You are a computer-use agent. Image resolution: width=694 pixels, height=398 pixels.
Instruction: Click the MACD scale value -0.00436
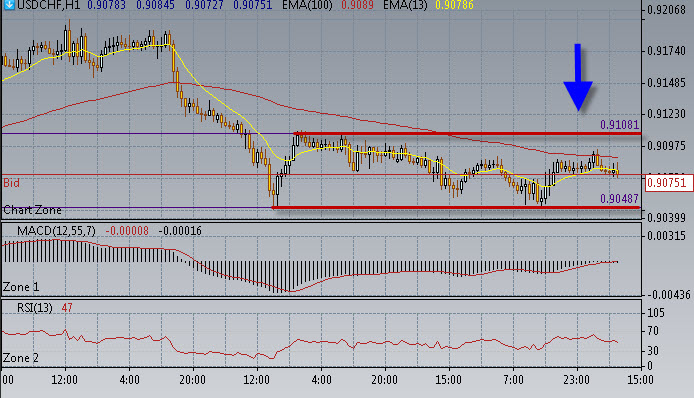coord(668,295)
